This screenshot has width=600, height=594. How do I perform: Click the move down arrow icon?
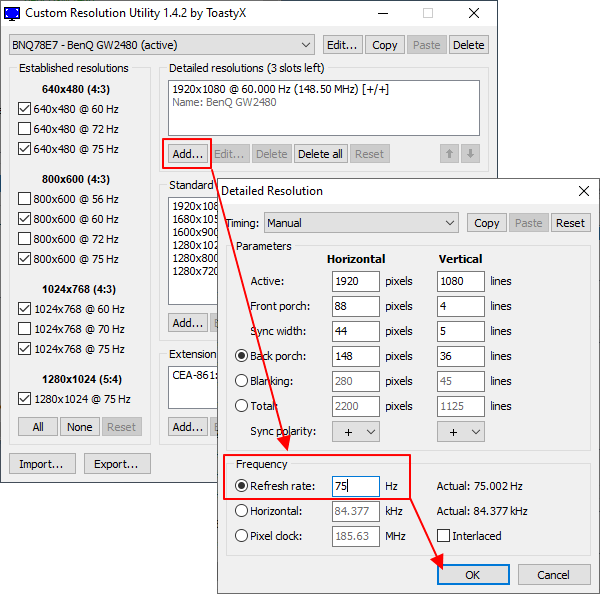pyautogui.click(x=470, y=154)
